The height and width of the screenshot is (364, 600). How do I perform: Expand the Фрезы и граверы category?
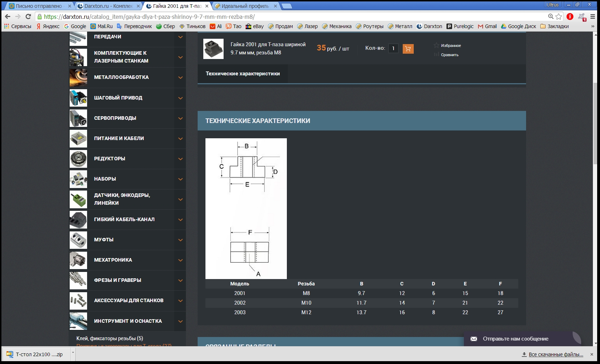181,280
